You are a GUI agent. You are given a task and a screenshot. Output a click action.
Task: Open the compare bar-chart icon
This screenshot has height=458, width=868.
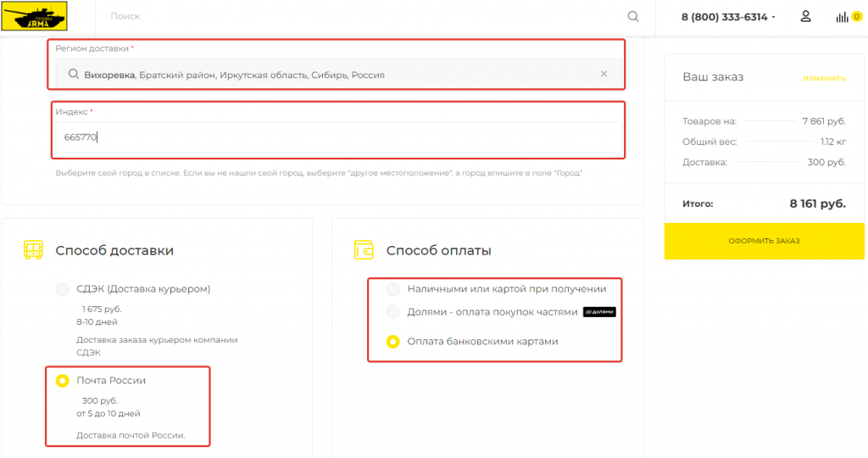(842, 17)
